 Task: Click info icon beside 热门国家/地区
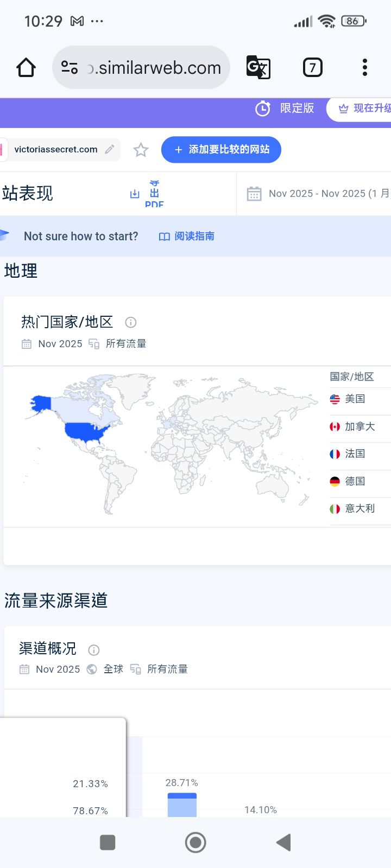130,322
